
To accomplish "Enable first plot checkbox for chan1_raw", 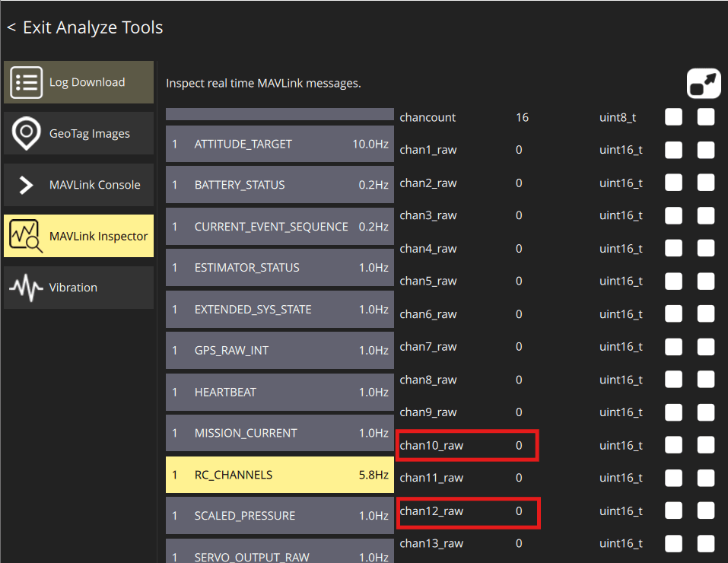I will pyautogui.click(x=673, y=150).
